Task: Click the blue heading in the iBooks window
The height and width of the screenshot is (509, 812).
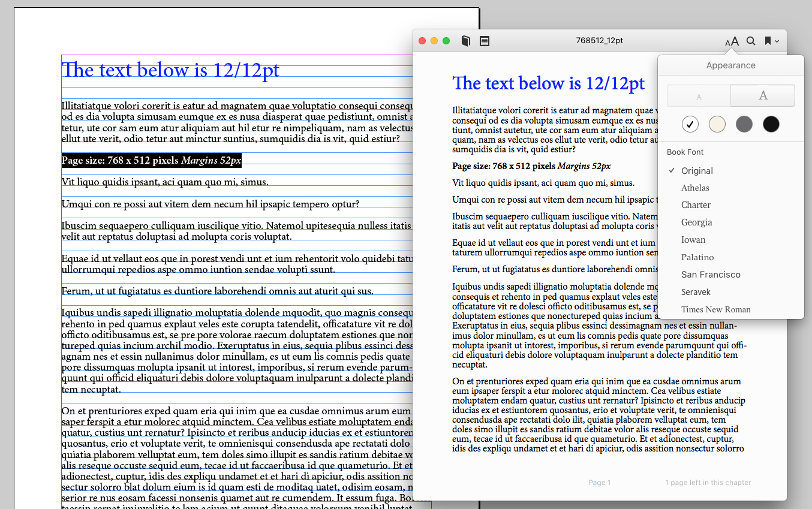Action: click(x=549, y=83)
